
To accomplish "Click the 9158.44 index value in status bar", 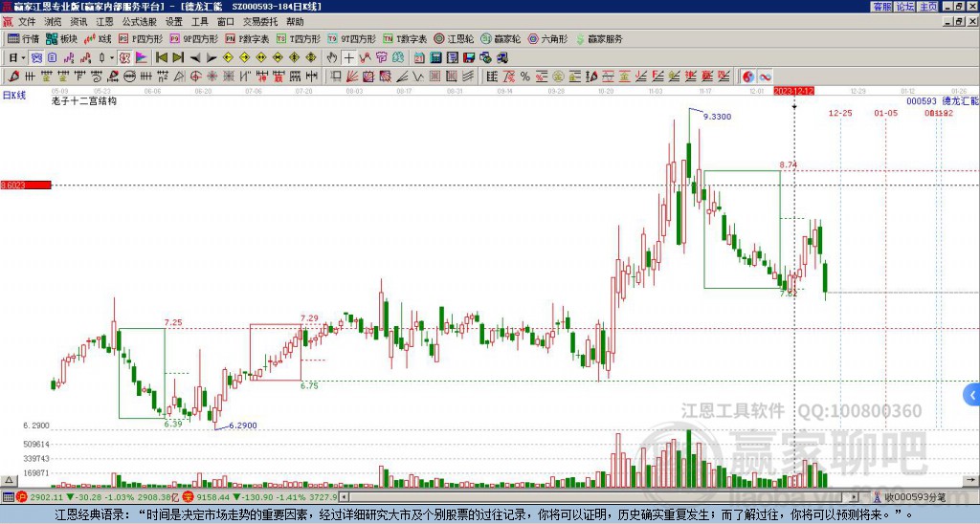I will [x=213, y=497].
